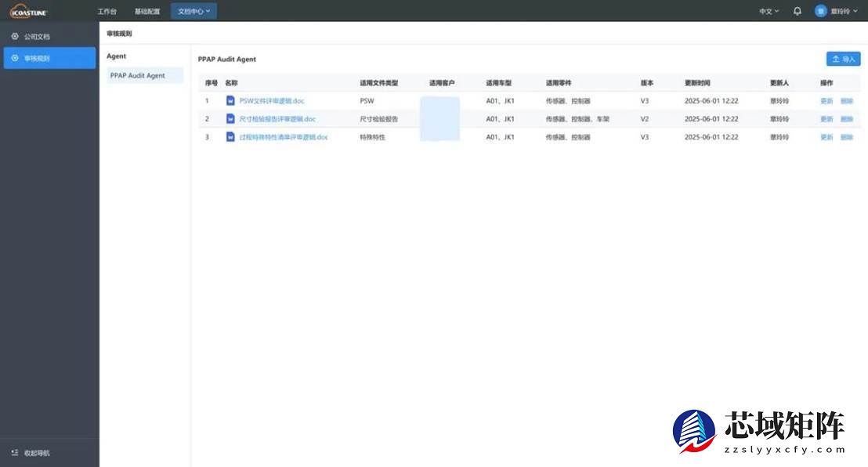Image resolution: width=868 pixels, height=467 pixels.
Task: Switch to the 工作台 menu item
Action: click(x=107, y=10)
